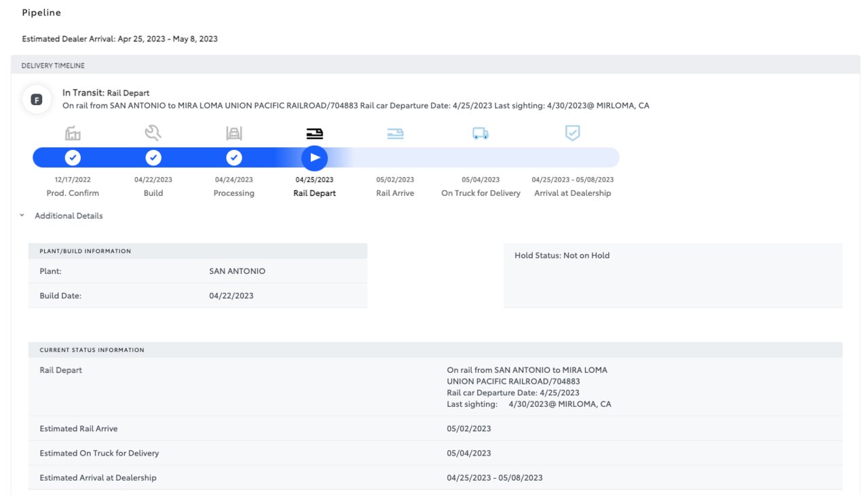Image resolution: width=868 pixels, height=495 pixels.
Task: Click the Estimated Arrival at Dealership row label
Action: [x=98, y=478]
